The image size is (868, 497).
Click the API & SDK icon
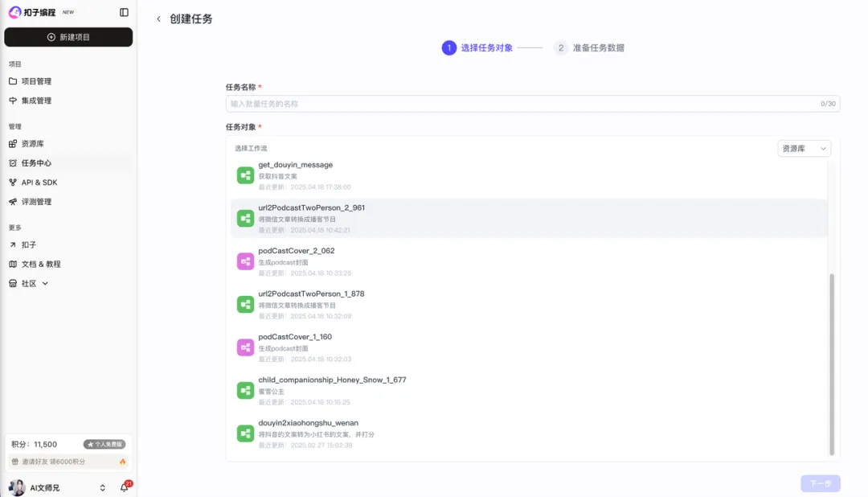(13, 183)
